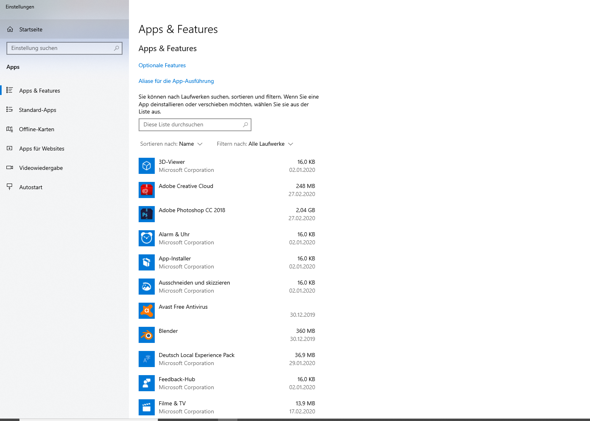Image resolution: width=590 pixels, height=421 pixels.
Task: Click the Apps für Websites icon
Action: click(10, 148)
